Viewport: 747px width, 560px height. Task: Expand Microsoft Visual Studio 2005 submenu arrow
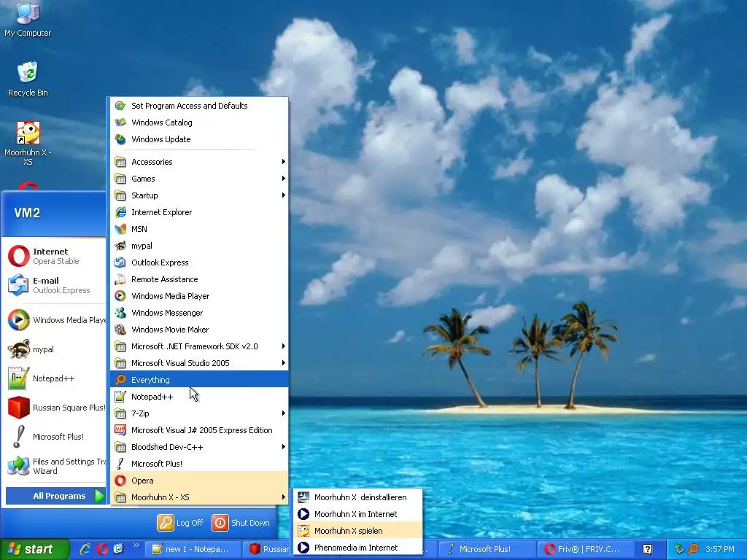click(x=284, y=363)
